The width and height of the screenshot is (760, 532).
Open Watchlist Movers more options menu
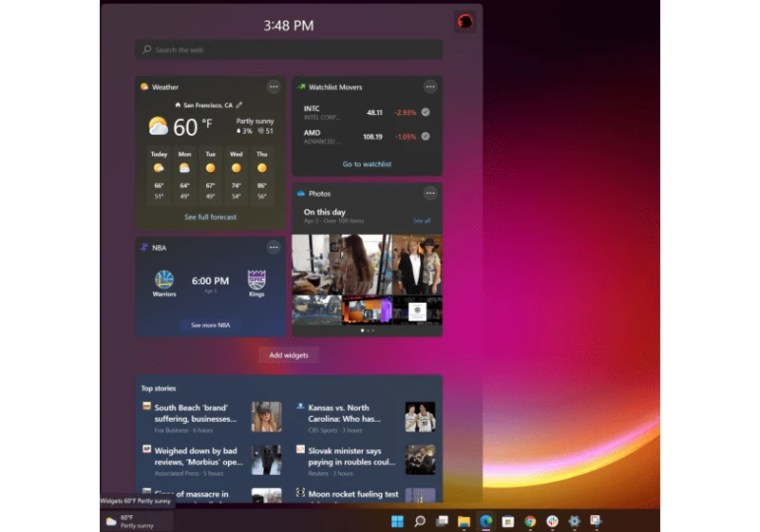tap(430, 86)
